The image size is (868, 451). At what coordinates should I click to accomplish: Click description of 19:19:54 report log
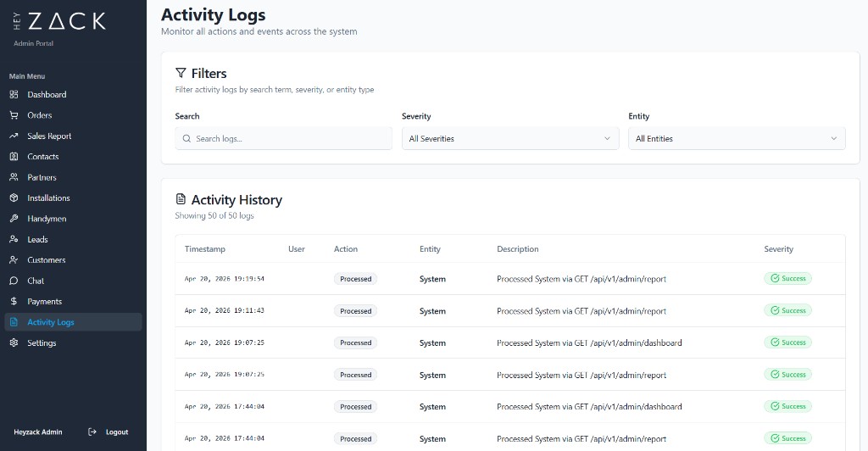(581, 279)
